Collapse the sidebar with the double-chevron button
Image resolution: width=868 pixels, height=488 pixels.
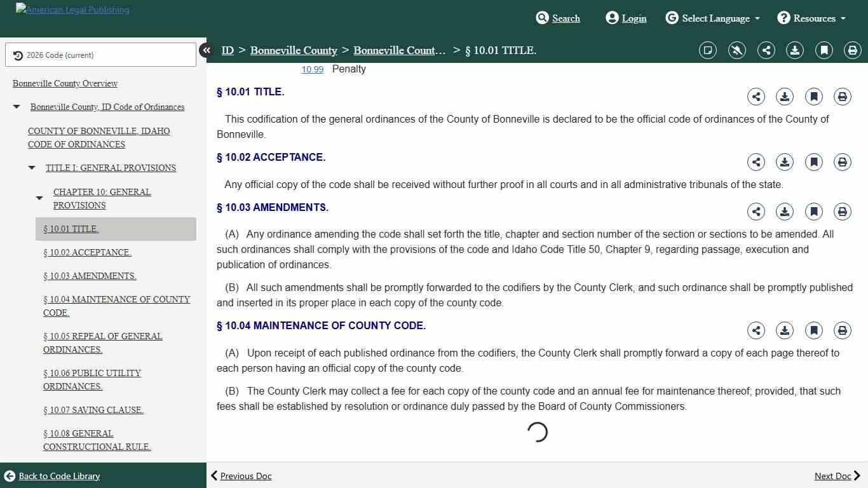click(x=206, y=50)
